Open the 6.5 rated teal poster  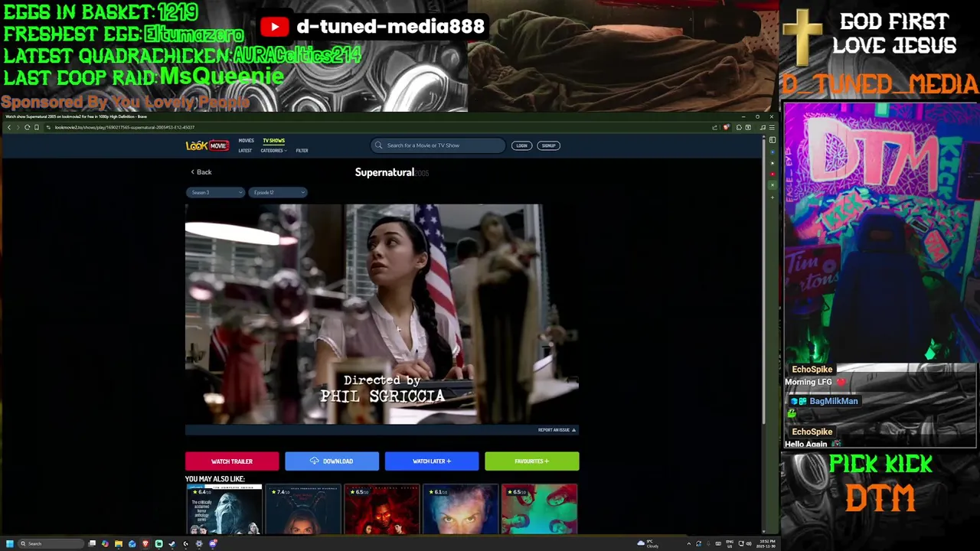[x=539, y=510]
